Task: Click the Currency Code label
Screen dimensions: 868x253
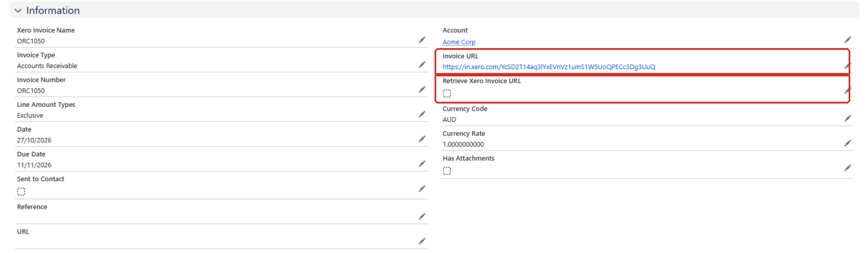Action: (465, 109)
